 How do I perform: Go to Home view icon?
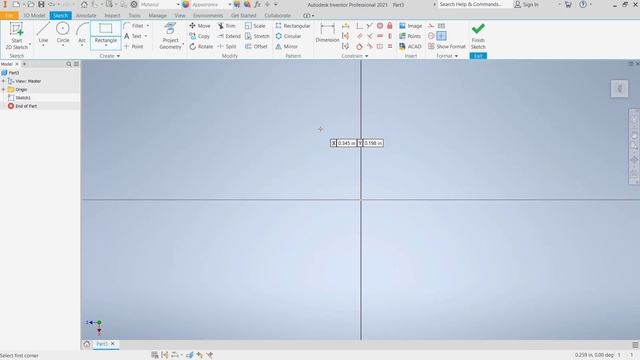(84, 4)
